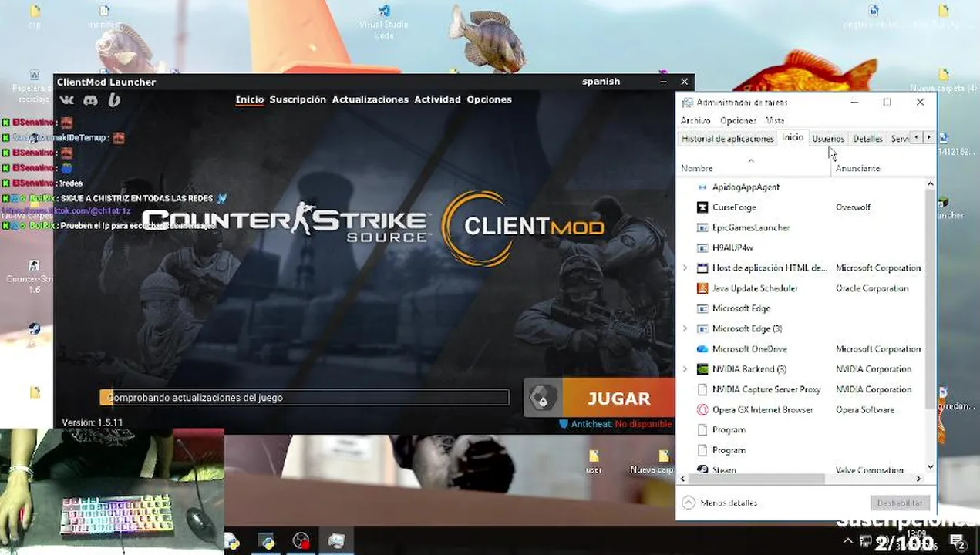Expand the Host de aplicación HTML entry
This screenshot has height=555, width=980.
tap(685, 268)
